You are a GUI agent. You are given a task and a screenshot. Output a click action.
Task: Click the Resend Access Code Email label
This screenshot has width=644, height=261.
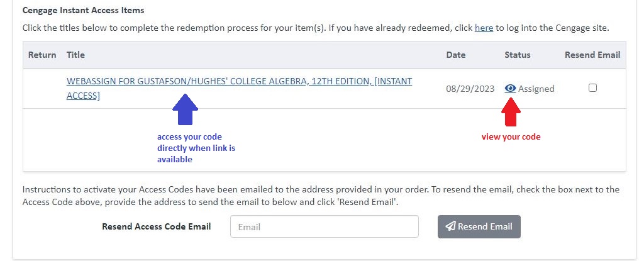point(157,226)
